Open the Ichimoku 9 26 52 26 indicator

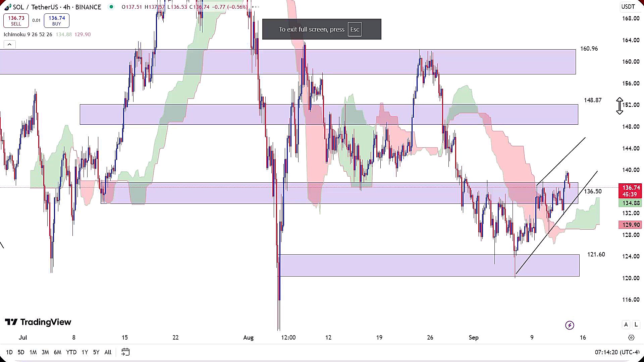(28, 35)
